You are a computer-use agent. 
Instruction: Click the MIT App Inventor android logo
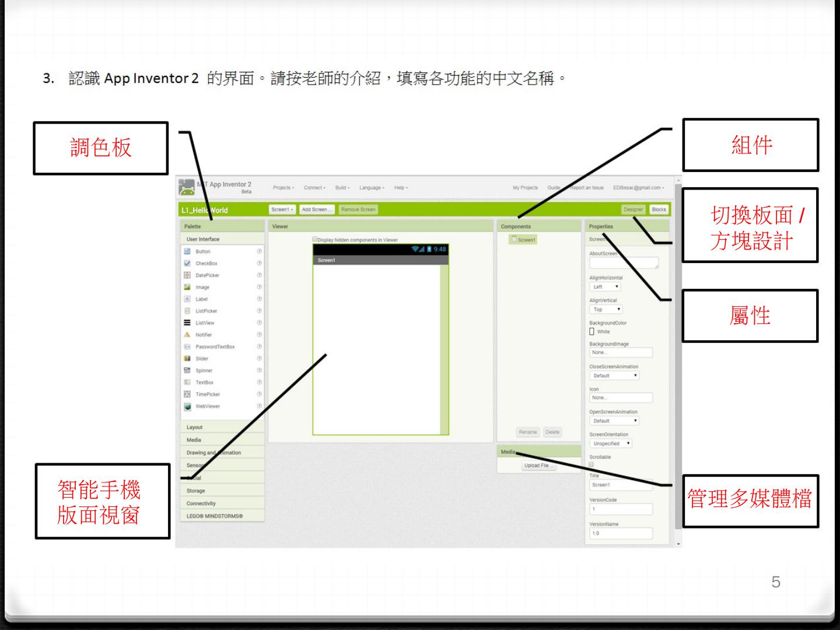point(187,187)
